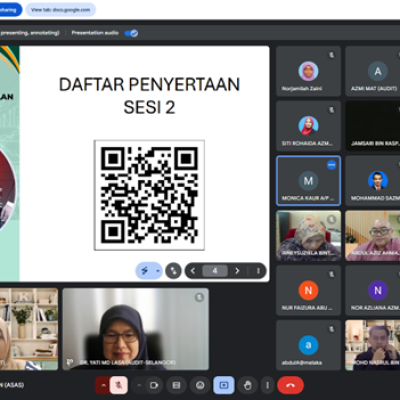This screenshot has width=400, height=400.
Task: Click the muted microphone button
Action: [119, 385]
